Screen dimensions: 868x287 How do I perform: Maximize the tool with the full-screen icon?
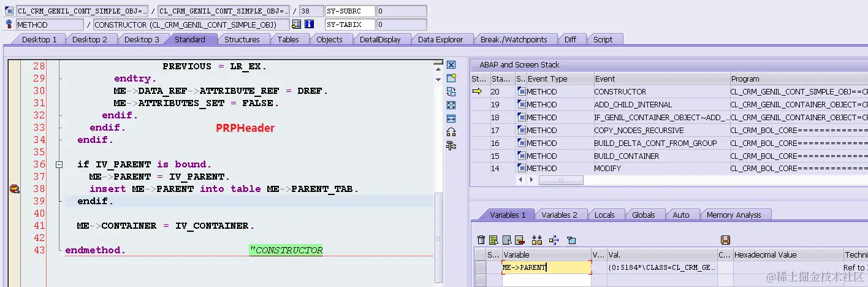coord(451,105)
